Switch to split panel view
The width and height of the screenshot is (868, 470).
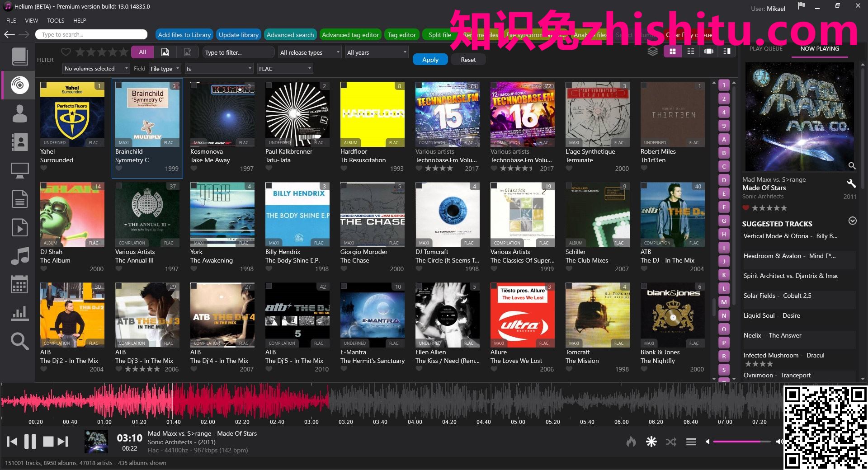point(726,52)
